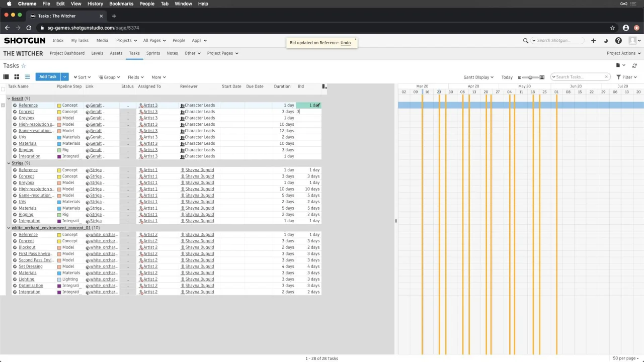Open the Levels tab
The width and height of the screenshot is (644, 362).
(x=97, y=53)
